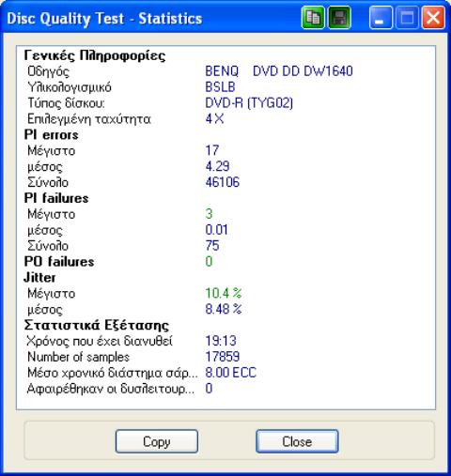451x476 pixels.
Task: Click the Copy button
Action: pyautogui.click(x=157, y=441)
